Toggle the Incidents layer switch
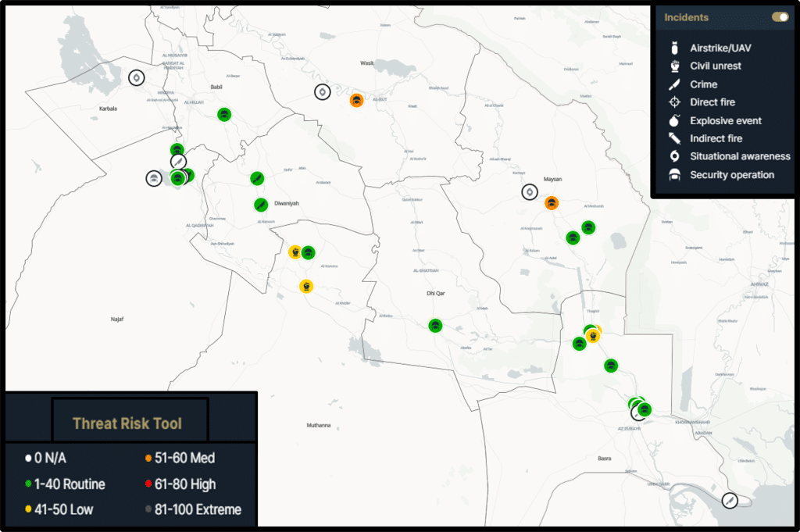The width and height of the screenshot is (800, 532). click(779, 17)
